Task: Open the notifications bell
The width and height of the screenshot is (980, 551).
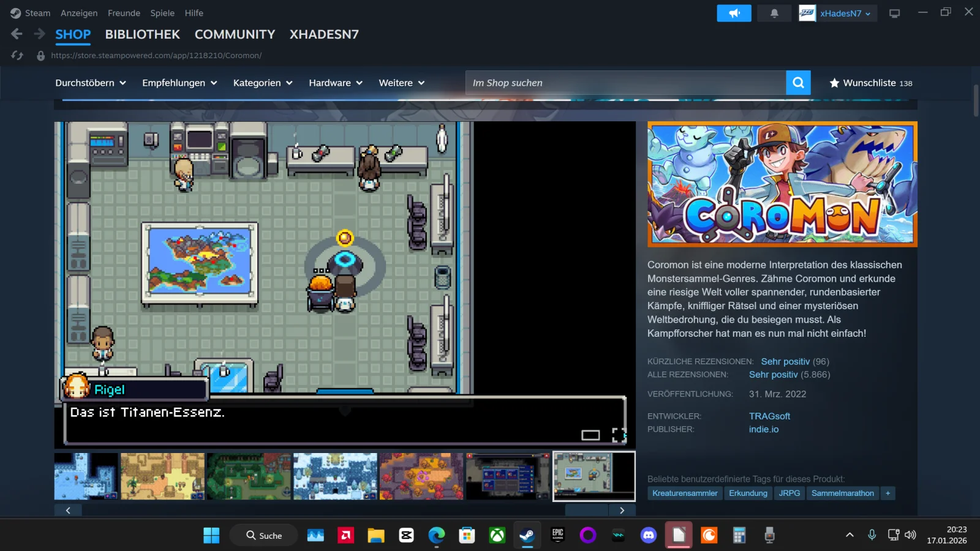Action: 774,13
